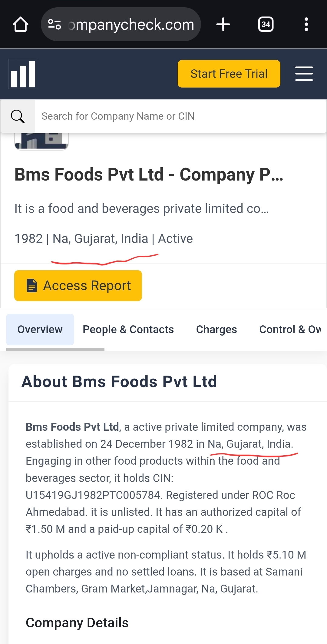Select the Overview tab
This screenshot has height=644, width=327.
[x=40, y=330]
